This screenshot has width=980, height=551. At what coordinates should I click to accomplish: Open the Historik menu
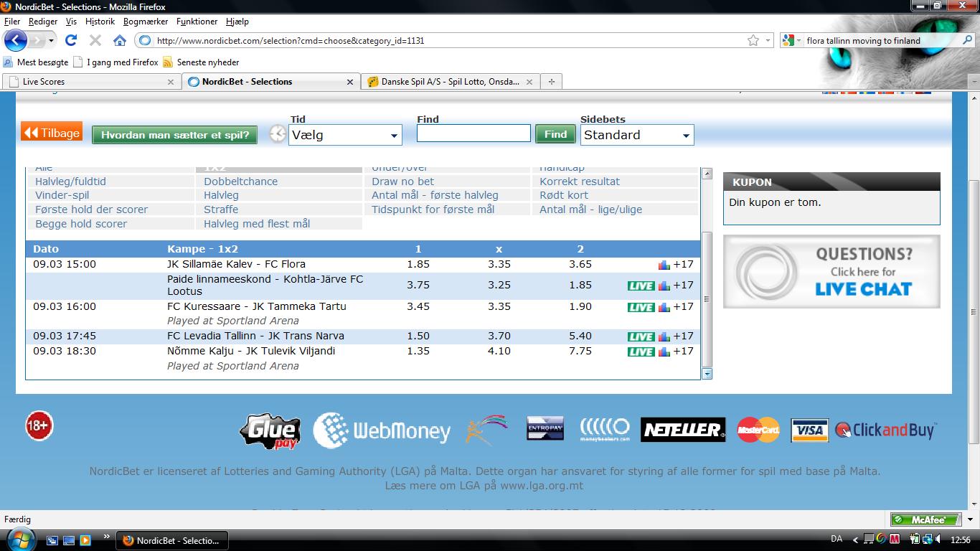pyautogui.click(x=100, y=22)
